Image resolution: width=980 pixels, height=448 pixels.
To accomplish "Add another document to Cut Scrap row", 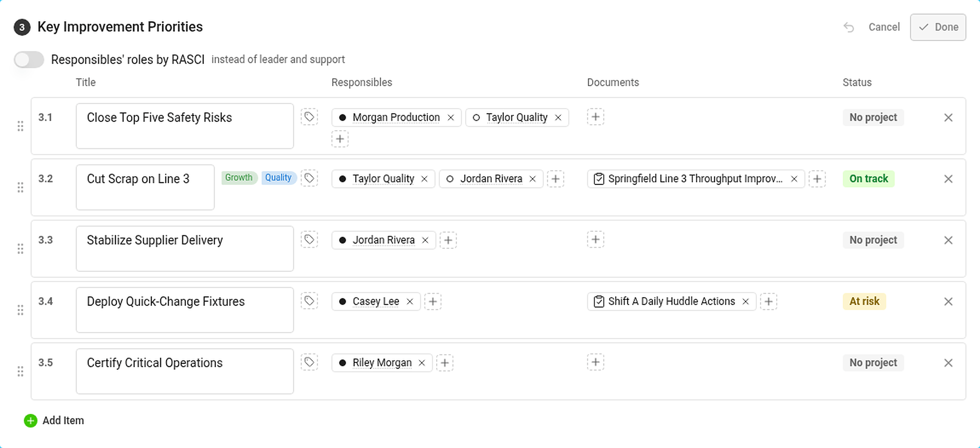I will [x=817, y=179].
